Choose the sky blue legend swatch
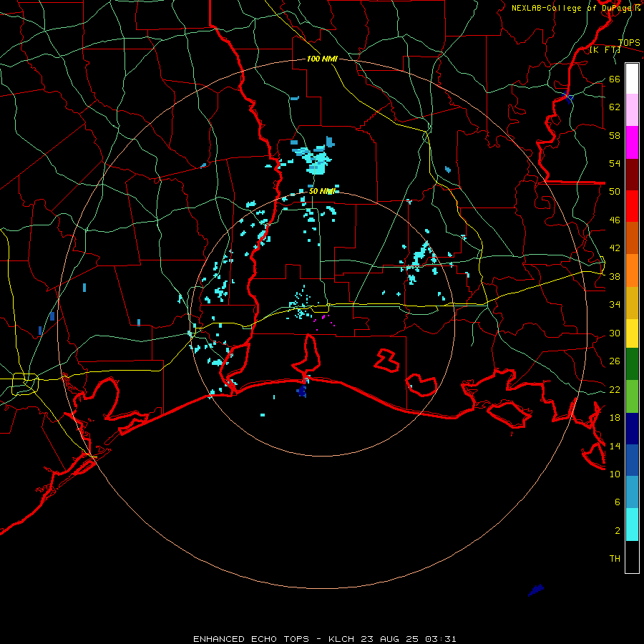 (632, 492)
